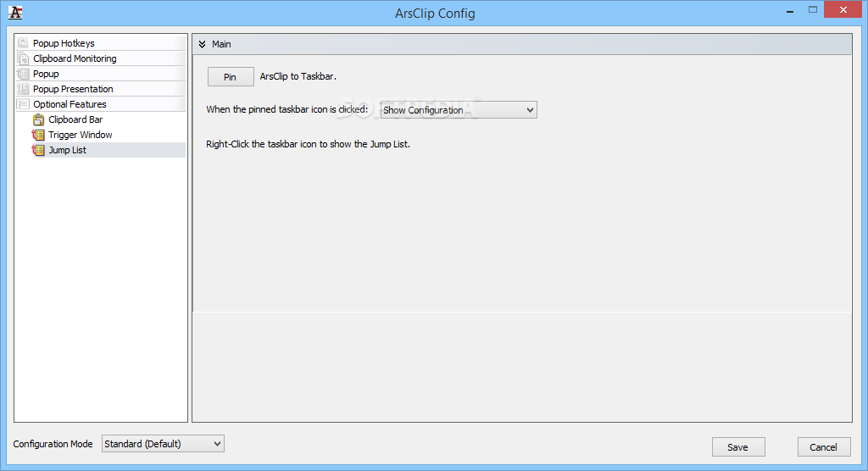Image resolution: width=868 pixels, height=471 pixels.
Task: Click the Popup Hotkeys icon in sidebar
Action: point(23,43)
